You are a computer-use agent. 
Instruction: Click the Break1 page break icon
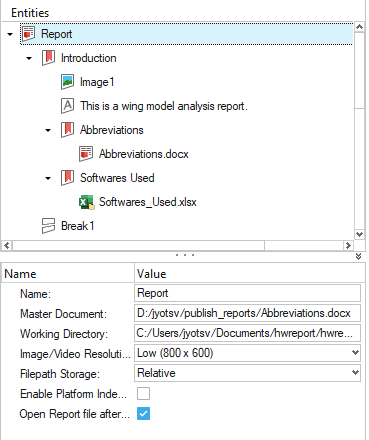(x=48, y=226)
